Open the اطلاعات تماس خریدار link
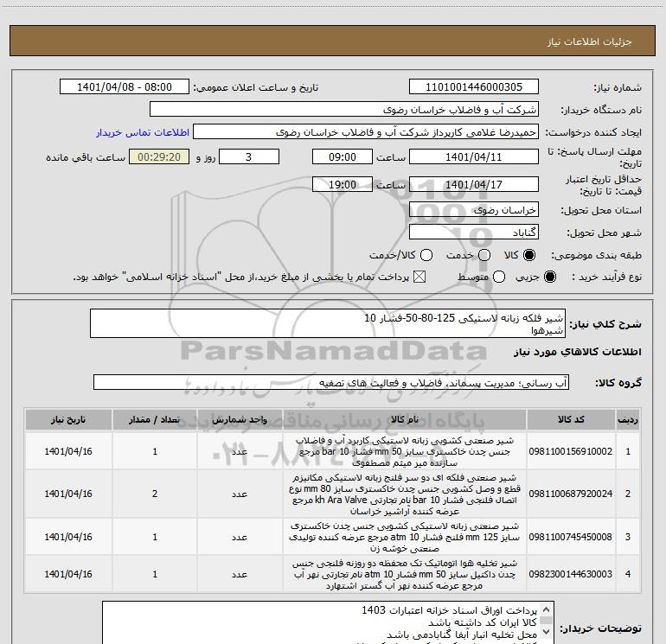The height and width of the screenshot is (644, 666). tap(143, 132)
